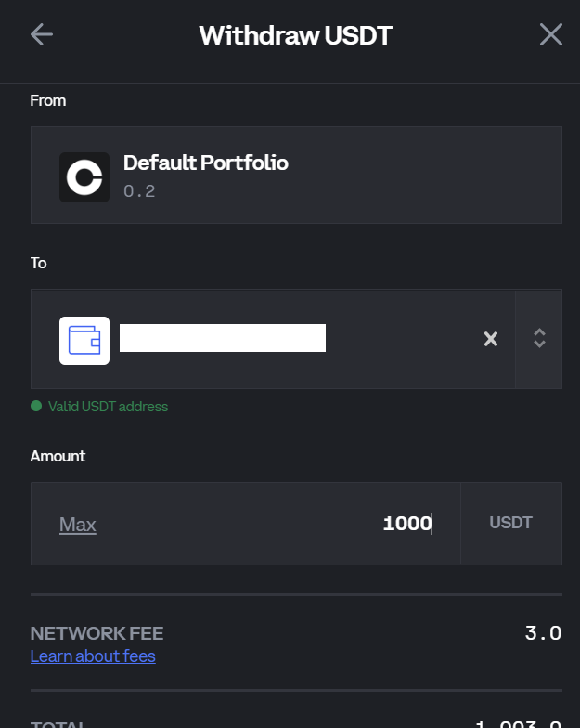Click the TOTAL value at bottom
The width and height of the screenshot is (580, 728).
tap(518, 722)
